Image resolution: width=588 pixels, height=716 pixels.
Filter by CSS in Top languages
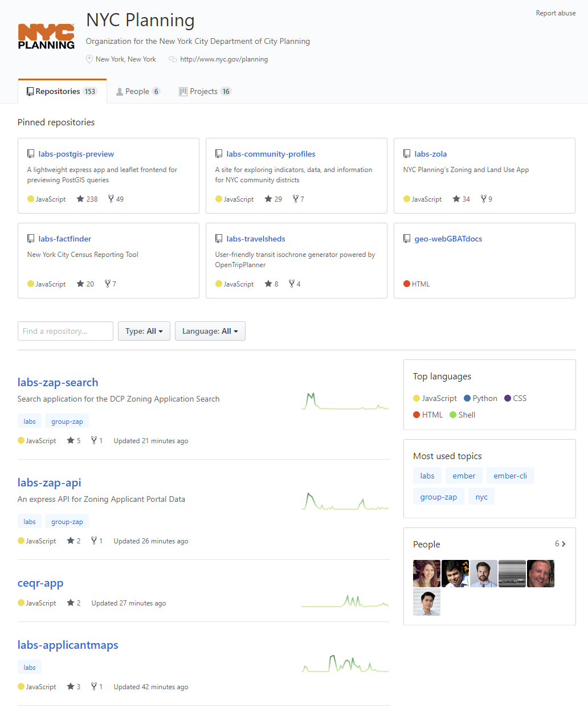[516, 398]
